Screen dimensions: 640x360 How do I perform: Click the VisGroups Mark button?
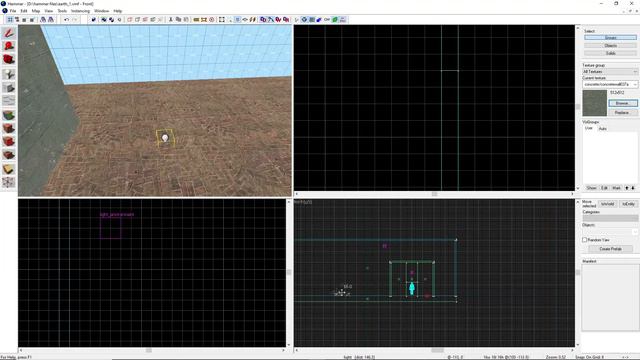(616, 188)
